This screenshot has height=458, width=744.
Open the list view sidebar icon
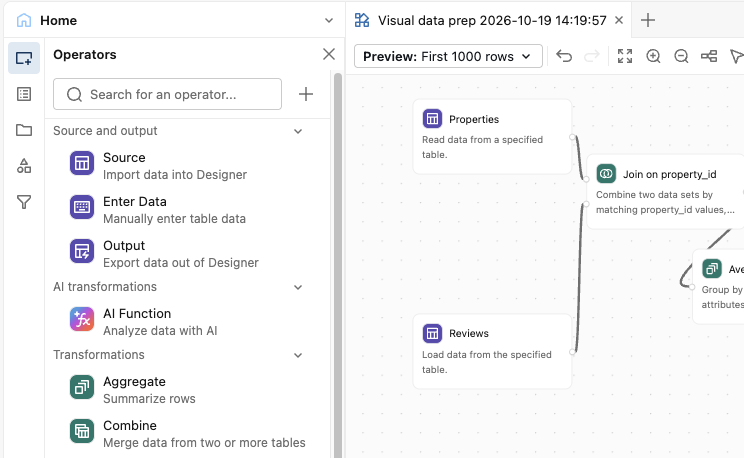coord(24,94)
